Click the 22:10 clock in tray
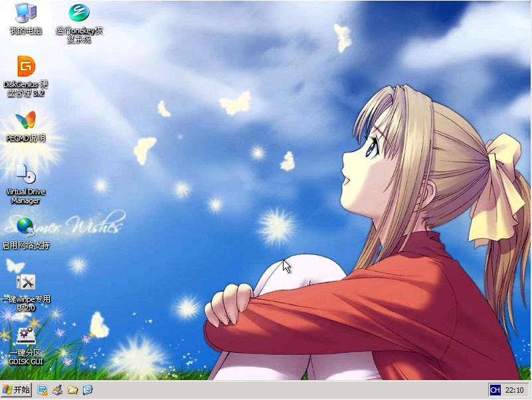This screenshot has width=532, height=400. 514,390
